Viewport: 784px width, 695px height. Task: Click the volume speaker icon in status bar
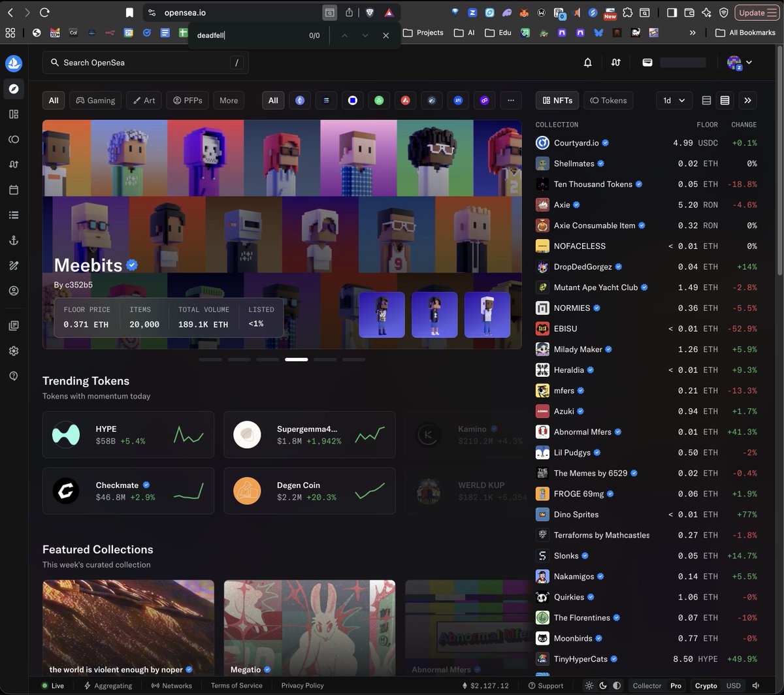pyautogui.click(x=755, y=686)
